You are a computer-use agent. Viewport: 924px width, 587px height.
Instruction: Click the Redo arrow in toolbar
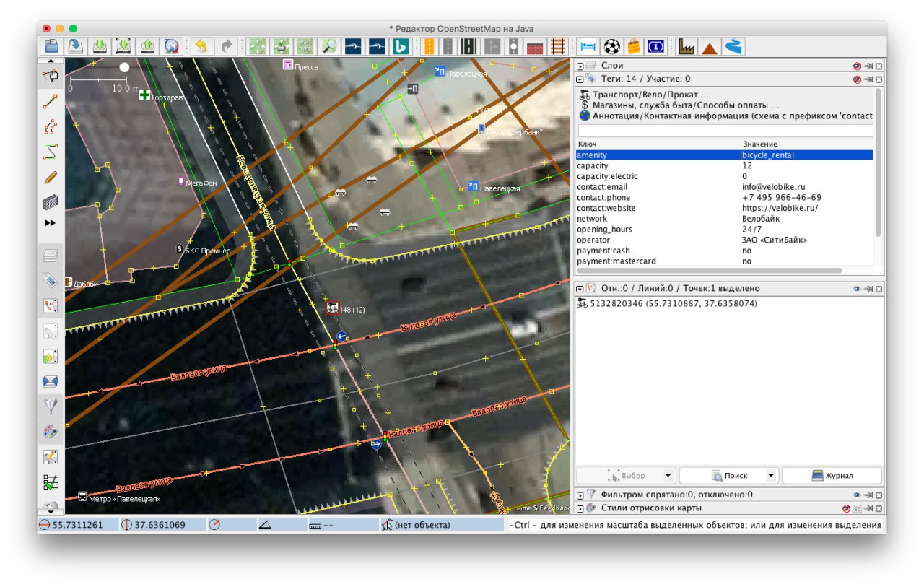point(226,46)
